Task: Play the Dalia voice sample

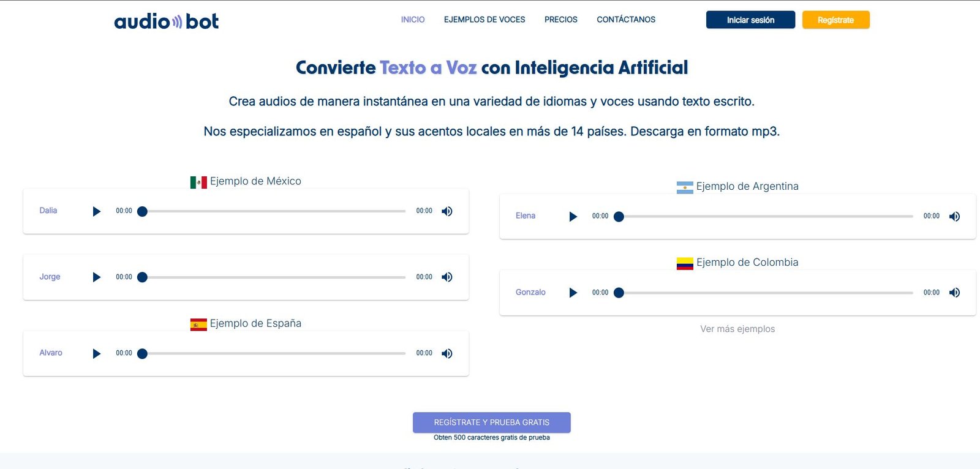Action: pos(96,211)
